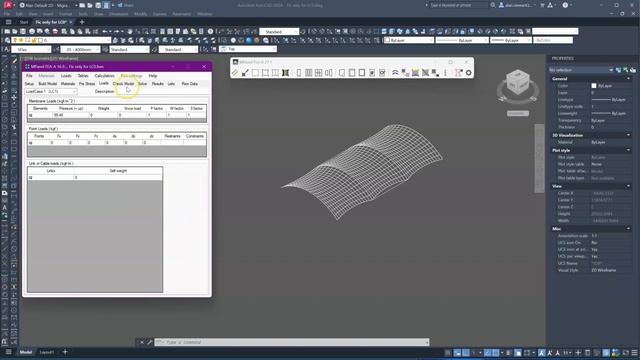Click the Description field in MPanel Loads tab
The height and width of the screenshot is (360, 640).
pos(162,91)
